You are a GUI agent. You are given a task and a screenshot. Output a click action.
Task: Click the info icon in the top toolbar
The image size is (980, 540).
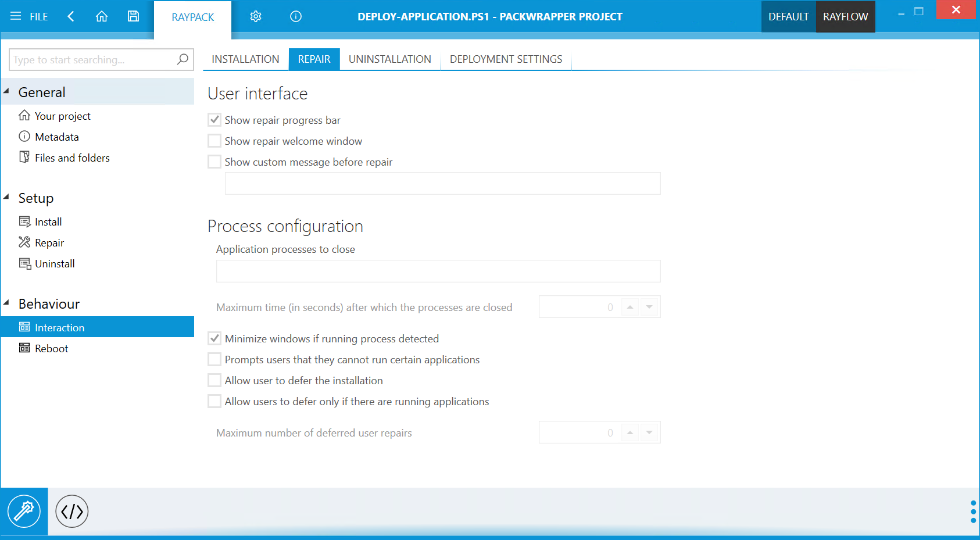pyautogui.click(x=295, y=16)
